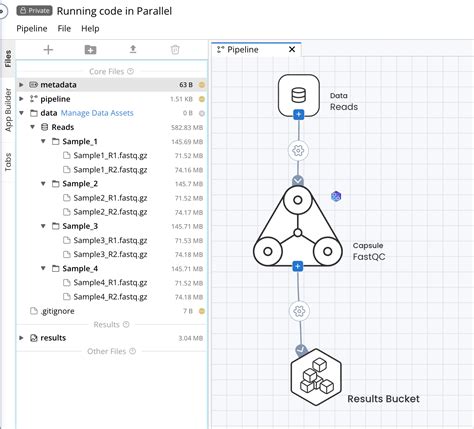Switch to the App Builder side tab
This screenshot has height=429, width=474.
click(x=8, y=110)
